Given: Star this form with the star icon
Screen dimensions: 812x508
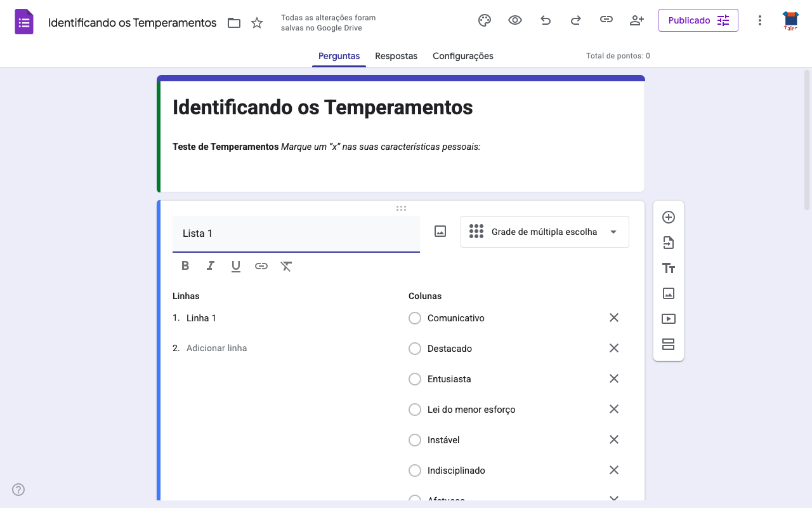Looking at the screenshot, I should (257, 23).
